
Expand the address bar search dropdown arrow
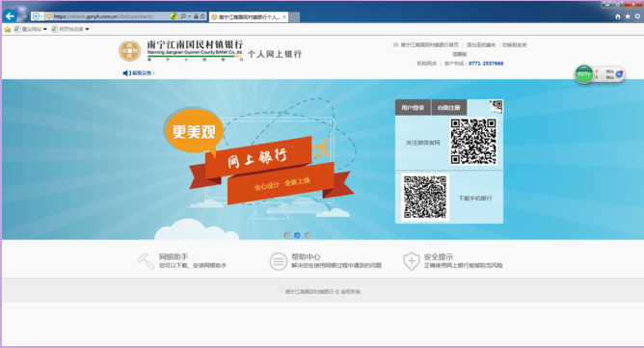coord(189,16)
